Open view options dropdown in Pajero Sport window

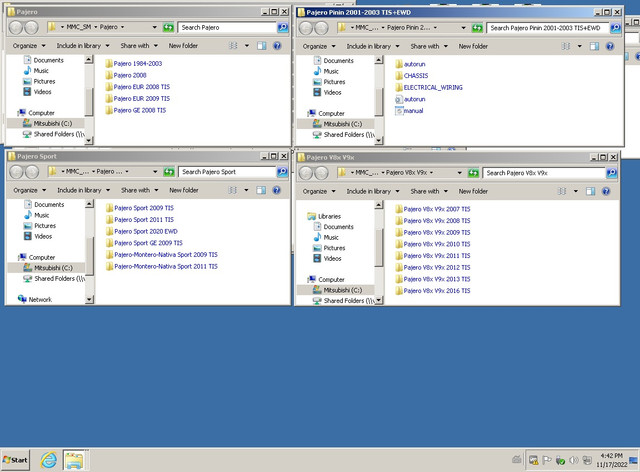pyautogui.click(x=246, y=190)
